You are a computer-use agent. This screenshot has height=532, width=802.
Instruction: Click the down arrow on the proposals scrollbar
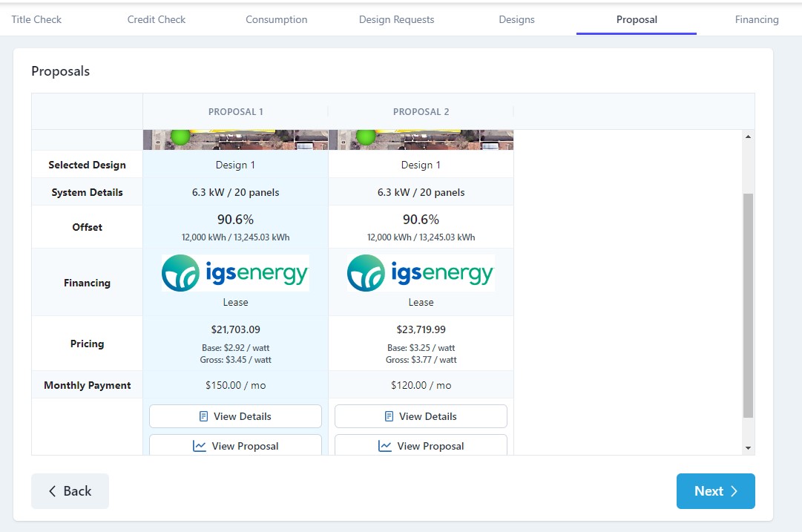click(749, 447)
